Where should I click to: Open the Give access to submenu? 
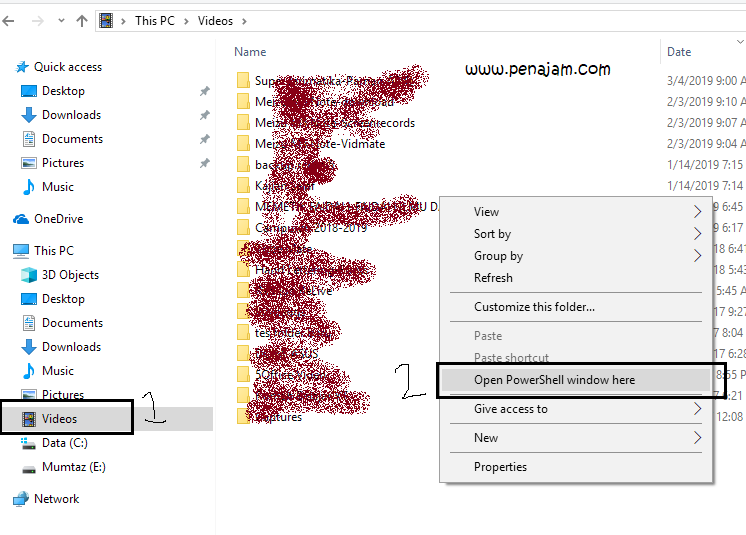point(698,409)
